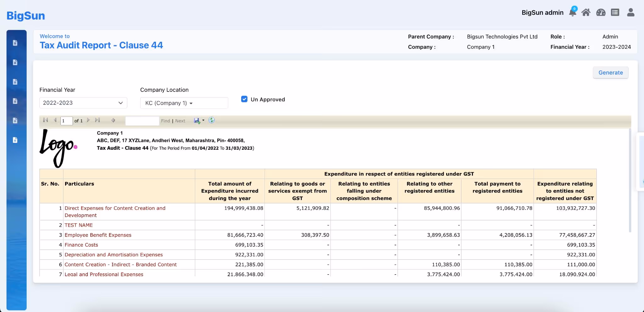Click the value 77,458,667.27

coord(577,235)
